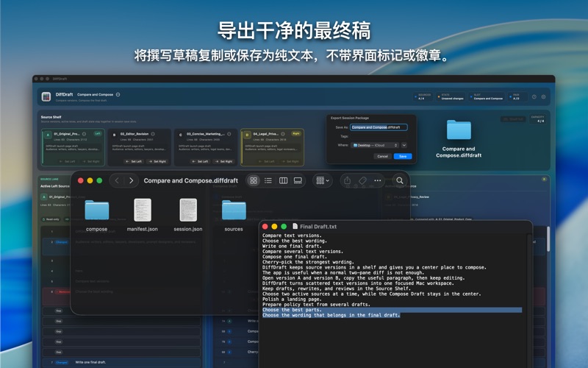Switch Finder to list view

tap(268, 180)
